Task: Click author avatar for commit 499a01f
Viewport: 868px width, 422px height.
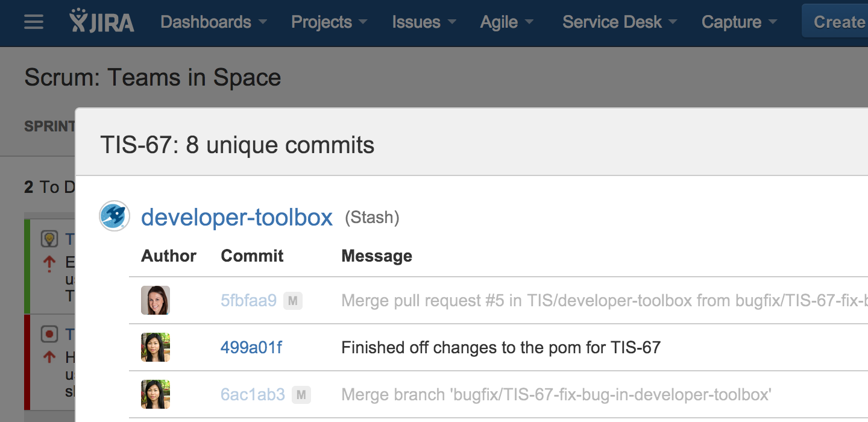Action: (156, 347)
